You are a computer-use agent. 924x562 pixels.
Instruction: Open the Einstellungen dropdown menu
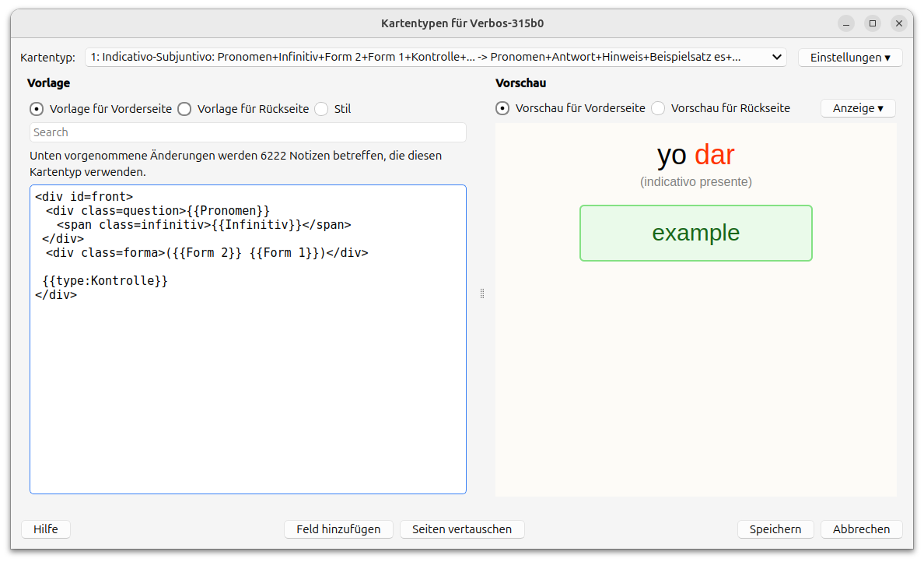tap(850, 57)
